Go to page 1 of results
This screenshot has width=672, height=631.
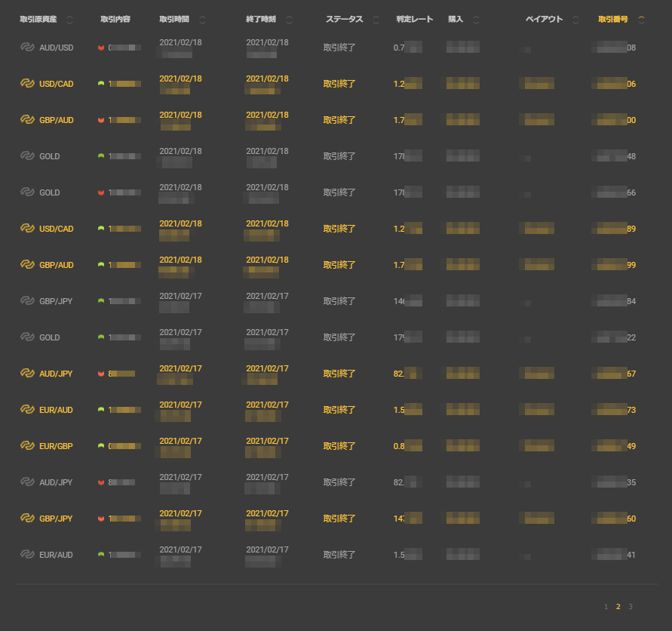point(606,606)
